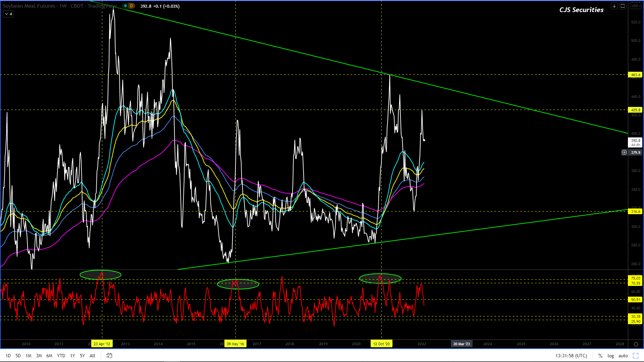Viewport: 644px width, 362px height.
Task: Click the down-arrow pane button at top right
Action: [x=614, y=6]
